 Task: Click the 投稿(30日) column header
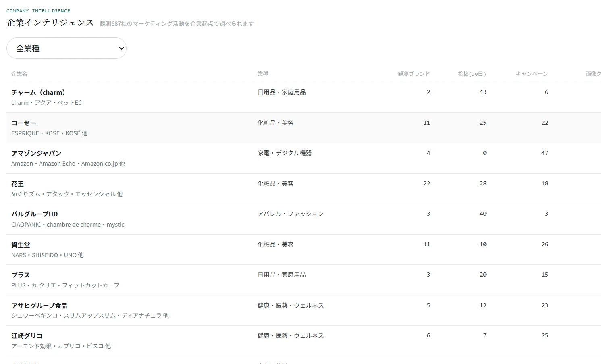(x=472, y=74)
